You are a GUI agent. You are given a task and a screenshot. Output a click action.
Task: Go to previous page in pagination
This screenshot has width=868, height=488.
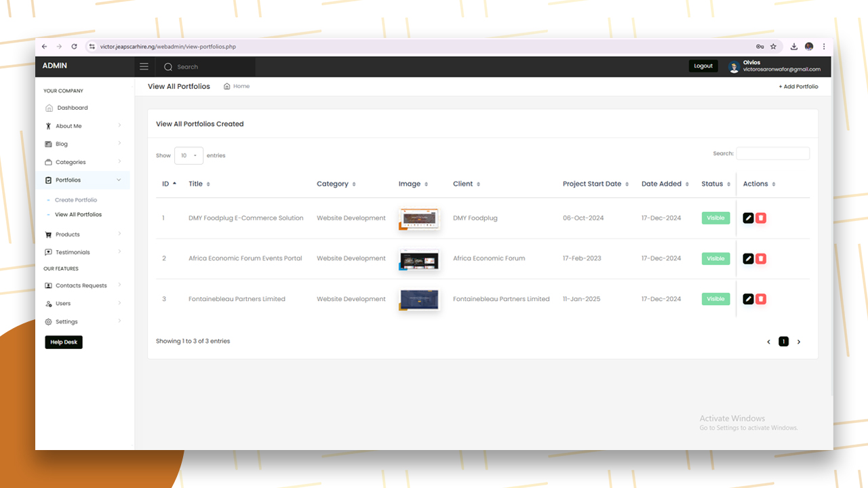point(768,342)
